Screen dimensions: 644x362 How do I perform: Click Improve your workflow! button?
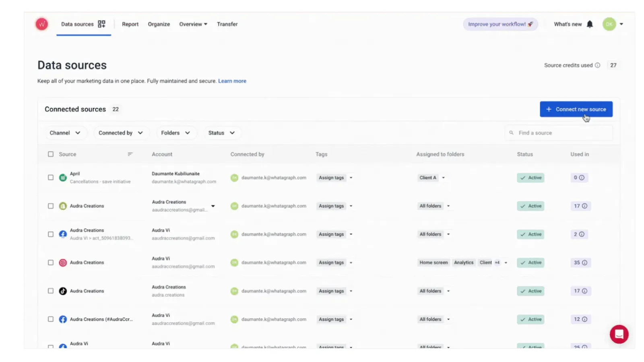pos(500,24)
